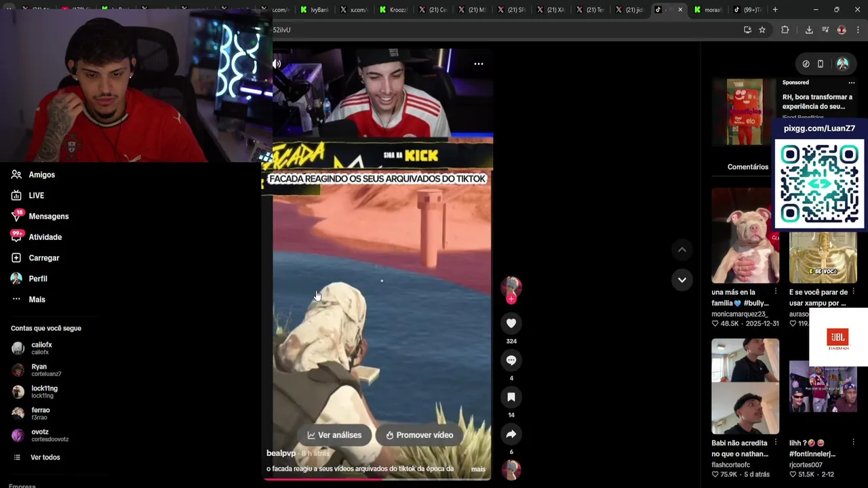Image resolution: width=868 pixels, height=488 pixels.
Task: Click Promover vídeo button
Action: point(420,435)
